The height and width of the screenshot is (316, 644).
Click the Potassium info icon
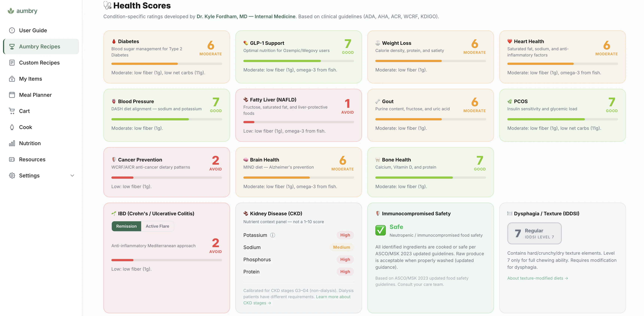coord(273,235)
